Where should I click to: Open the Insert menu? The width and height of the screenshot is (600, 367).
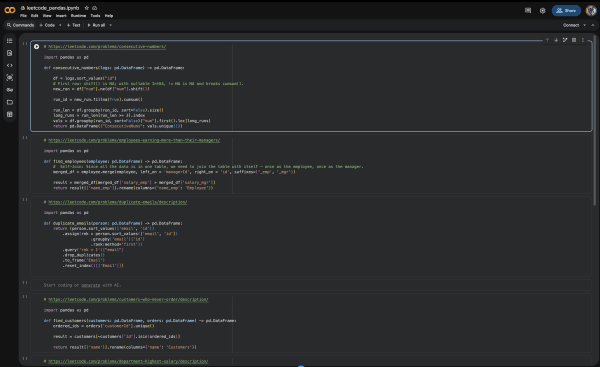point(61,16)
